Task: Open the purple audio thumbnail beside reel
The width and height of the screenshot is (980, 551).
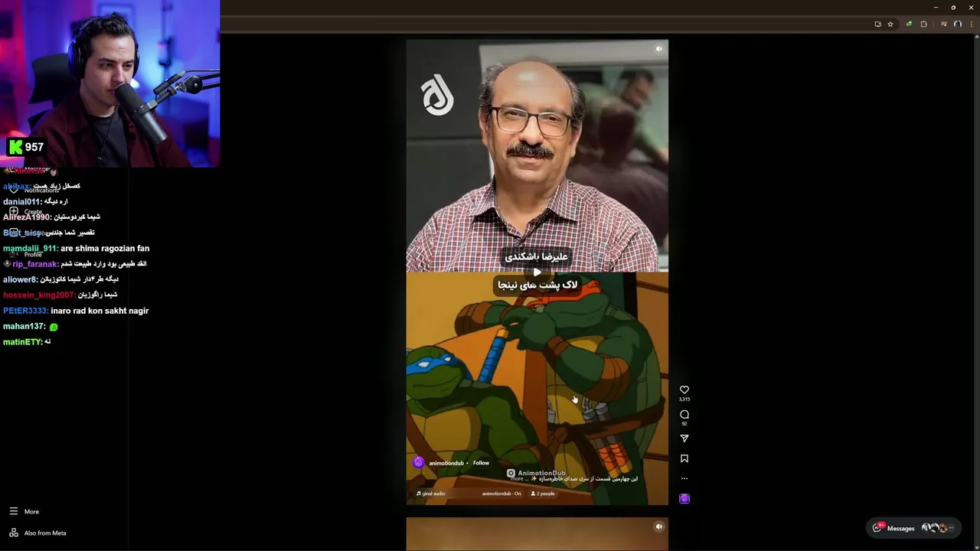Action: click(684, 498)
